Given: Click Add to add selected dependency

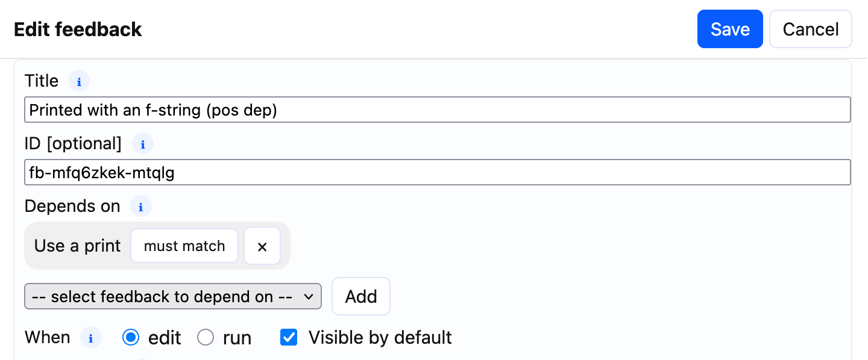Looking at the screenshot, I should click(x=361, y=297).
